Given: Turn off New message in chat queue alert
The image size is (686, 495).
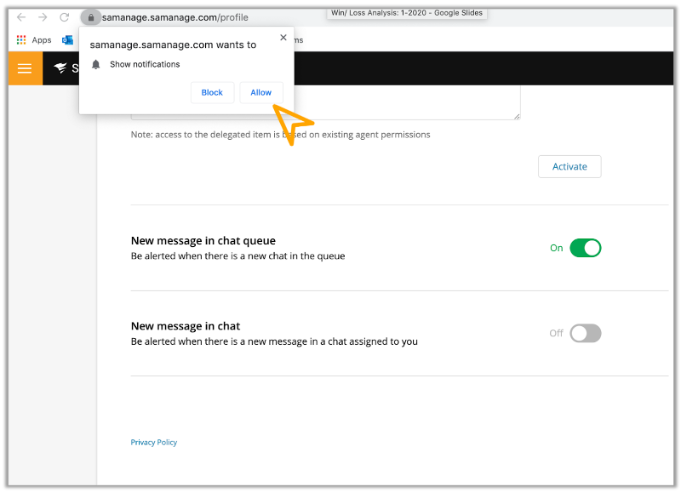Looking at the screenshot, I should (585, 248).
